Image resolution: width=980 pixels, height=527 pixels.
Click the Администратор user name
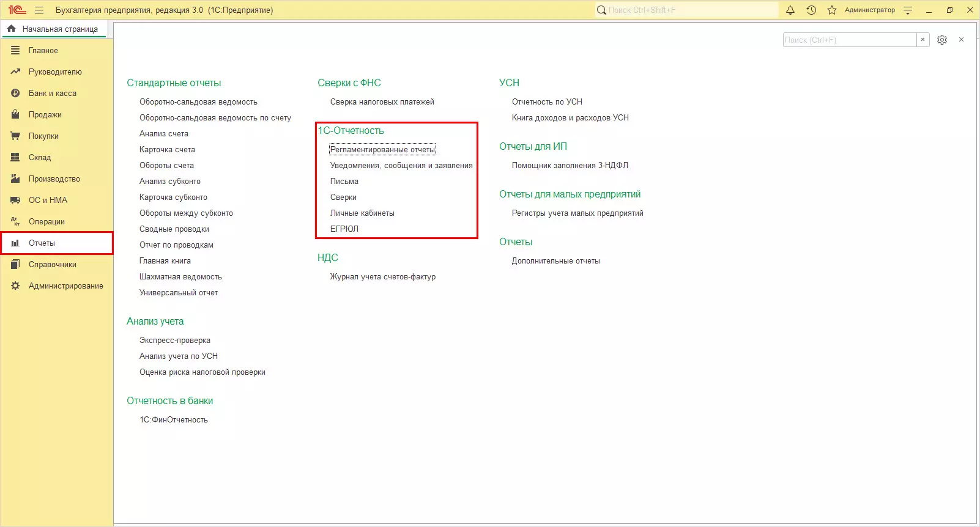point(869,10)
